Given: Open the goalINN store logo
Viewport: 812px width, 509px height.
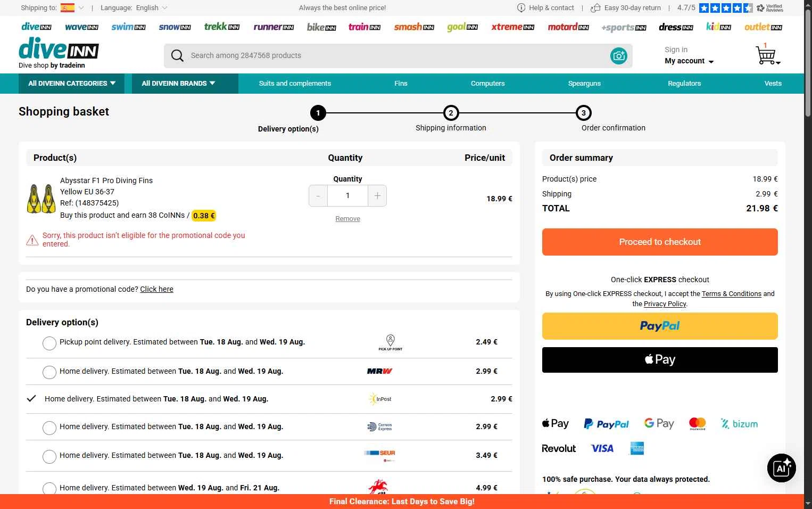Looking at the screenshot, I should [x=462, y=27].
